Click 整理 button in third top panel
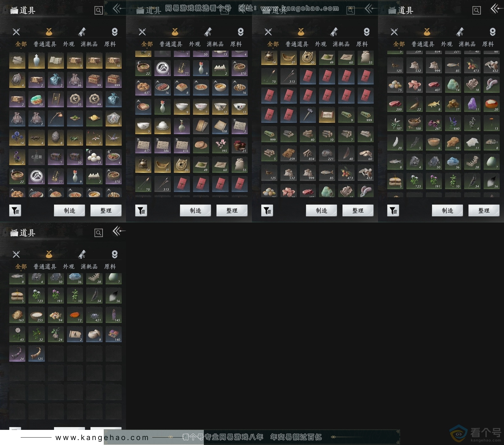The width and height of the screenshot is (504, 445). 358,210
